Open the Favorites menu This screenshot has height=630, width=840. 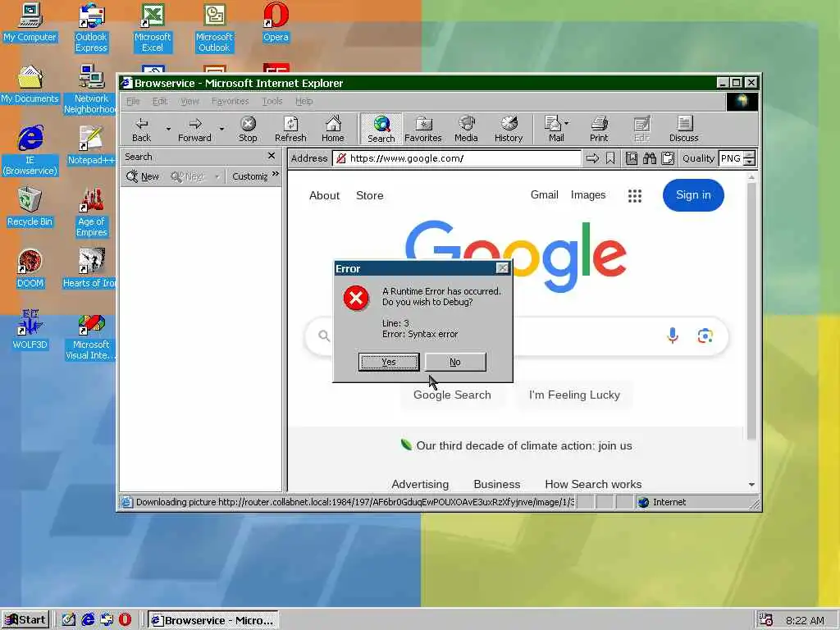click(231, 101)
